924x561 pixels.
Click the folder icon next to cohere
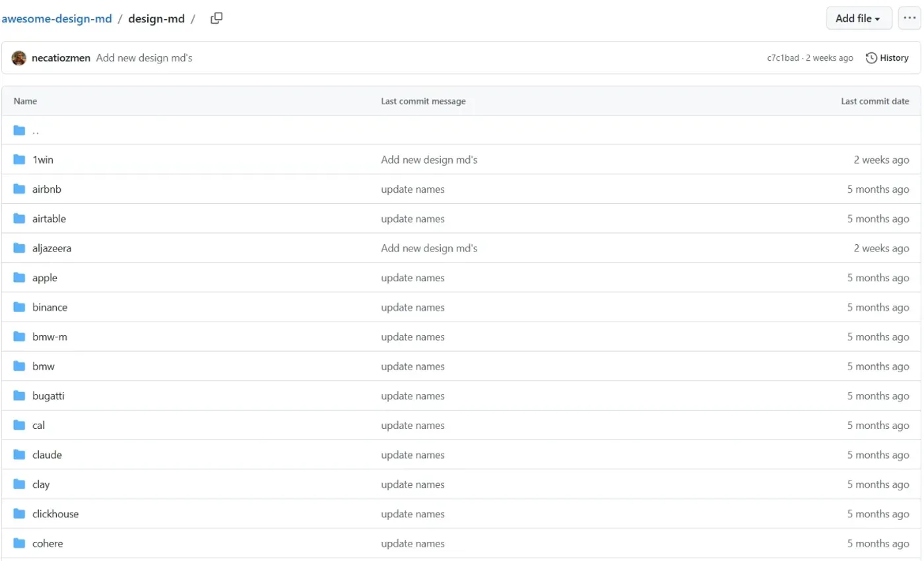click(19, 544)
